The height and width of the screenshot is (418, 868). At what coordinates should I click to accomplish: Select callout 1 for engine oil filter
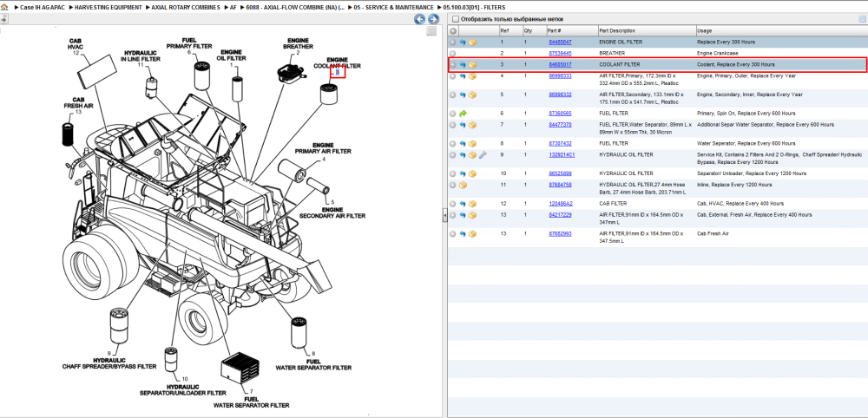pyautogui.click(x=232, y=66)
